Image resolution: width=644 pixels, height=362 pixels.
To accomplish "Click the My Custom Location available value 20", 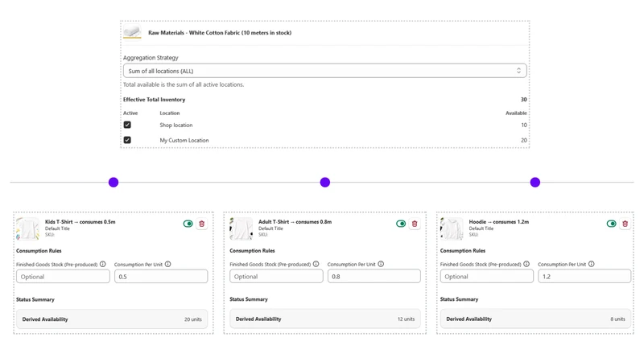I will coord(524,140).
